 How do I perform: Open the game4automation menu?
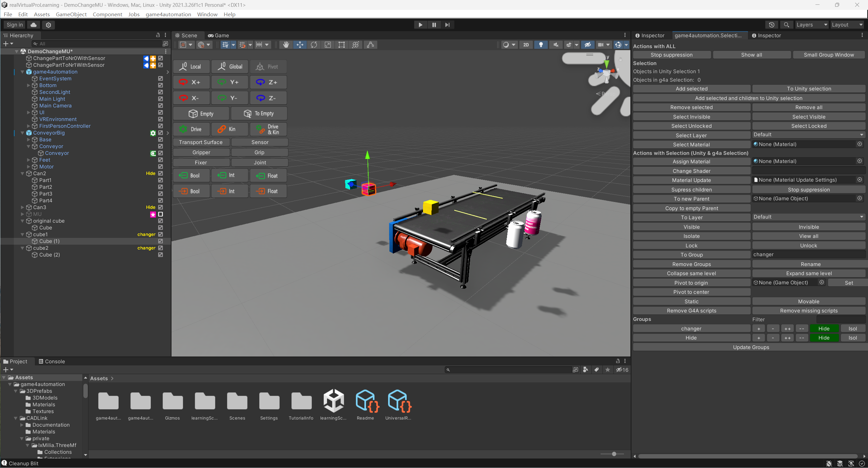pos(168,14)
